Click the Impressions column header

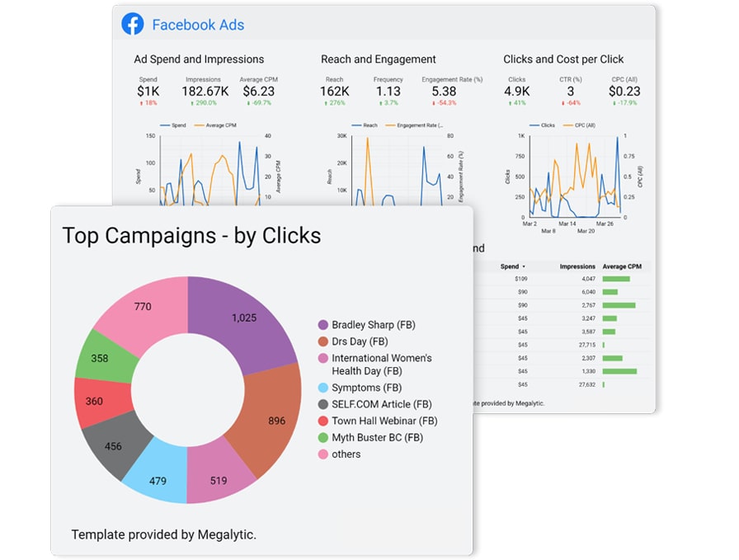577,266
